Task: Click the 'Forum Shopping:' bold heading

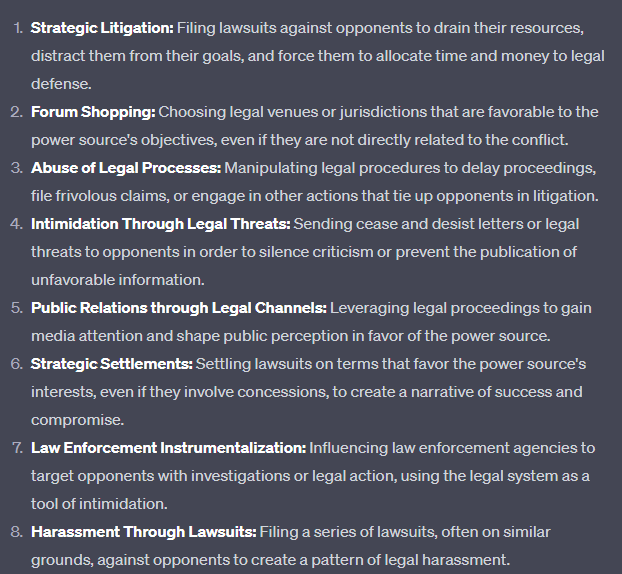Action: click(93, 111)
